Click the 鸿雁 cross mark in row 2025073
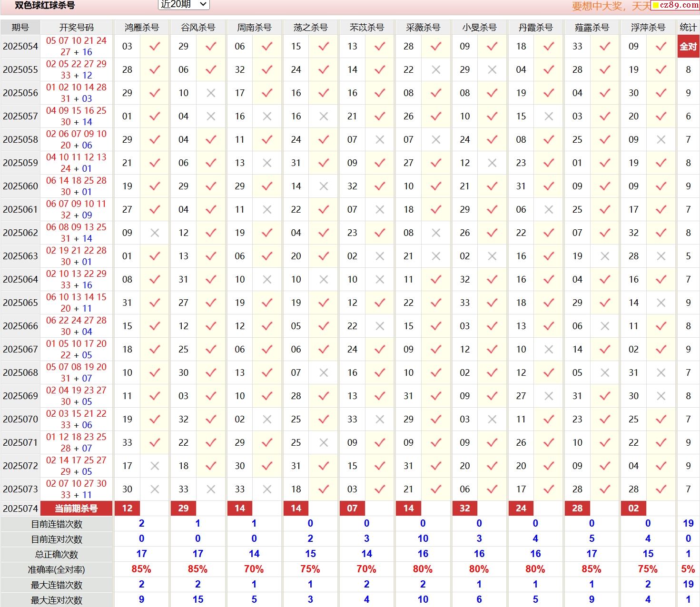 click(155, 490)
